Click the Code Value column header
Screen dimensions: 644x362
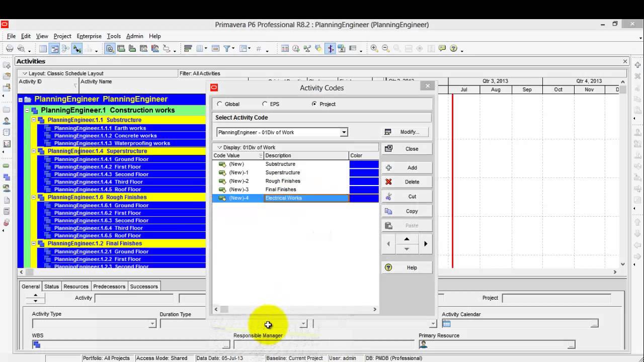(x=237, y=156)
